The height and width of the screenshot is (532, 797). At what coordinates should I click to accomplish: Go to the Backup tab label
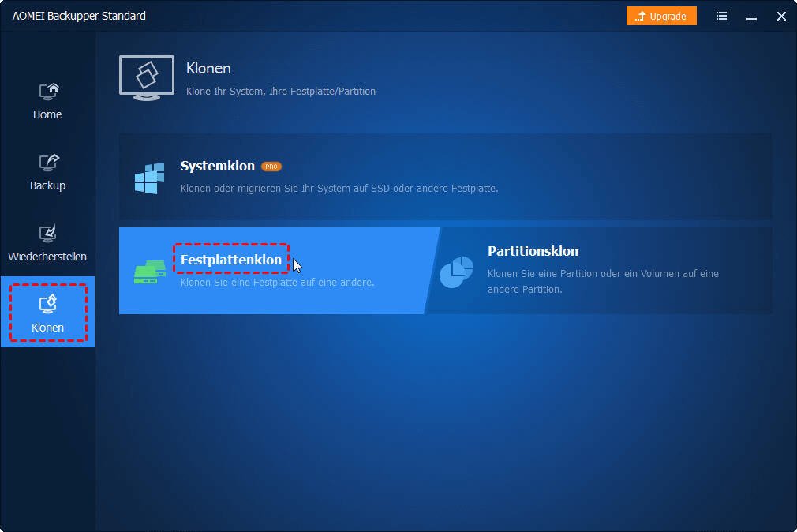[x=48, y=185]
